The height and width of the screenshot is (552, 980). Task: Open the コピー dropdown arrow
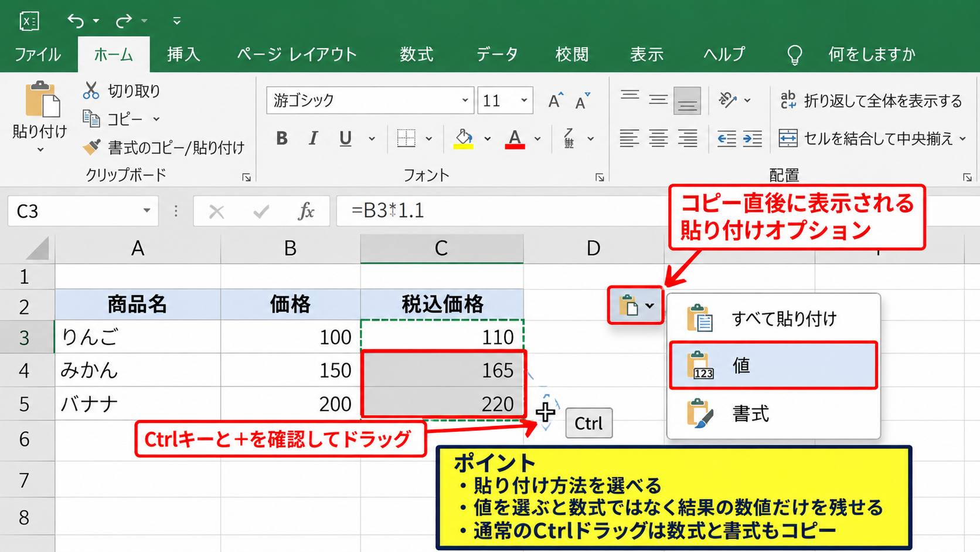point(156,119)
